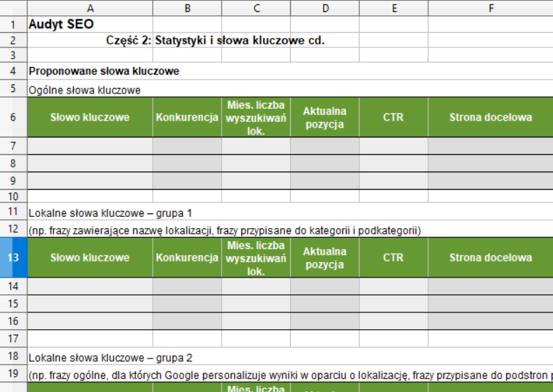Click the column F header
The height and width of the screenshot is (392, 553).
pos(490,8)
